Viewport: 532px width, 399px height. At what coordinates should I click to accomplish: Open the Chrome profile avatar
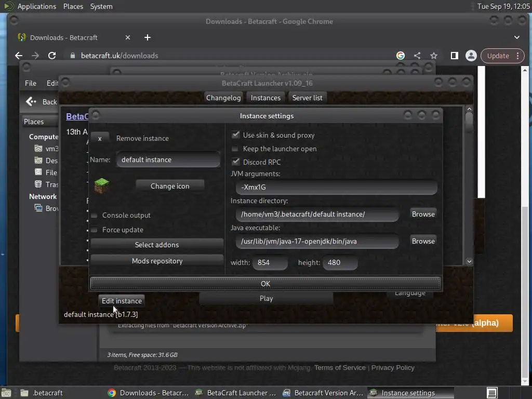(471, 56)
